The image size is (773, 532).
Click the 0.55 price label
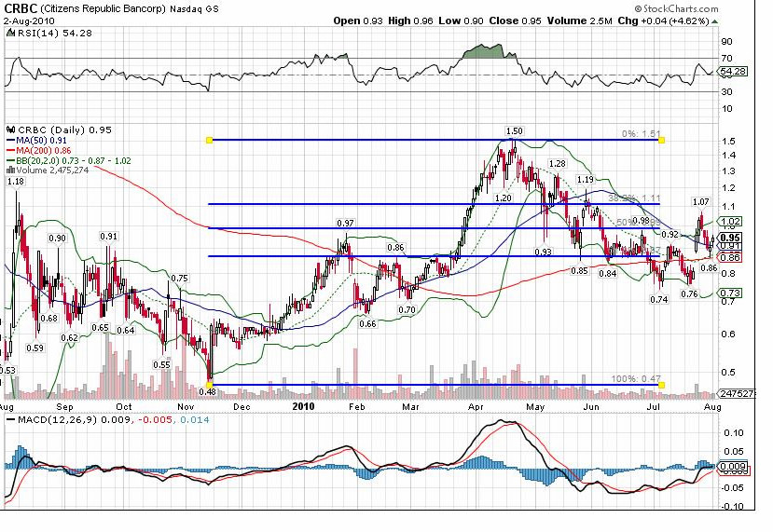click(161, 365)
